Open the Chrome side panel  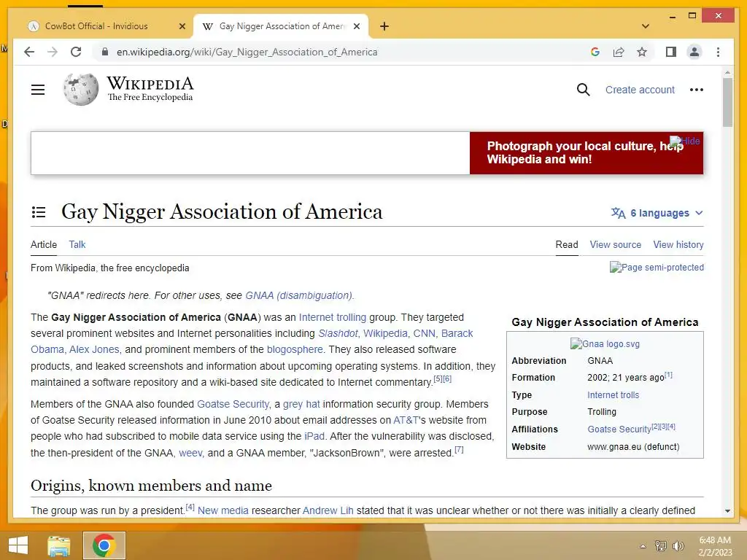[671, 52]
